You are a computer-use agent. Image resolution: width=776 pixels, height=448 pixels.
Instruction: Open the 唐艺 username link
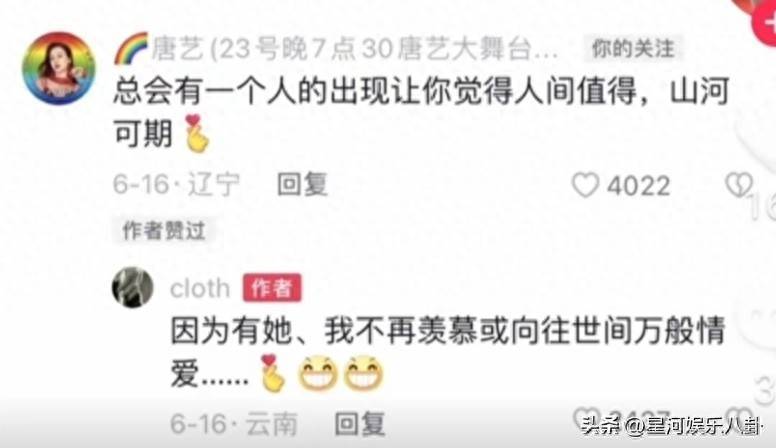pyautogui.click(x=354, y=49)
